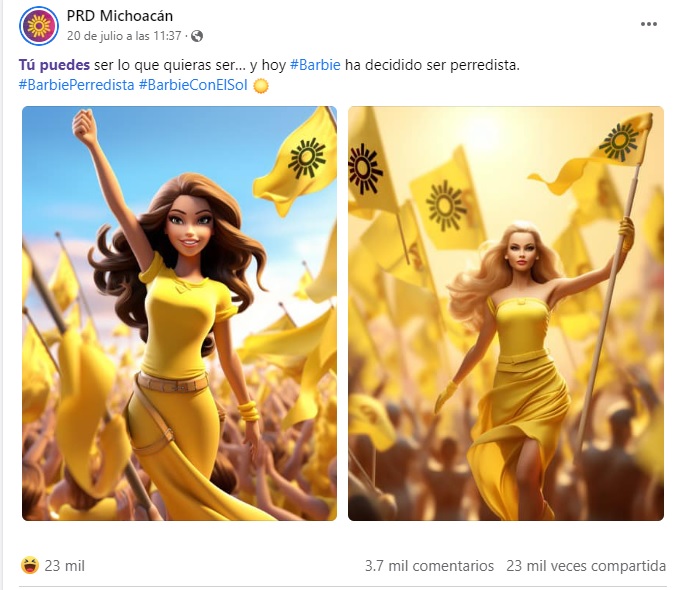Click the raised fist in the left image

85,126
